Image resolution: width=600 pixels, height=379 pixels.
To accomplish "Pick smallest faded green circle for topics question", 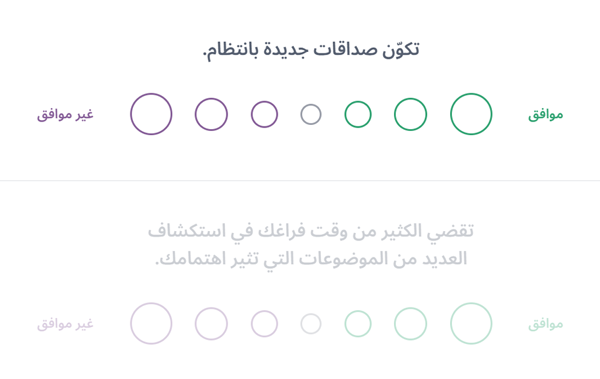I will tap(358, 323).
